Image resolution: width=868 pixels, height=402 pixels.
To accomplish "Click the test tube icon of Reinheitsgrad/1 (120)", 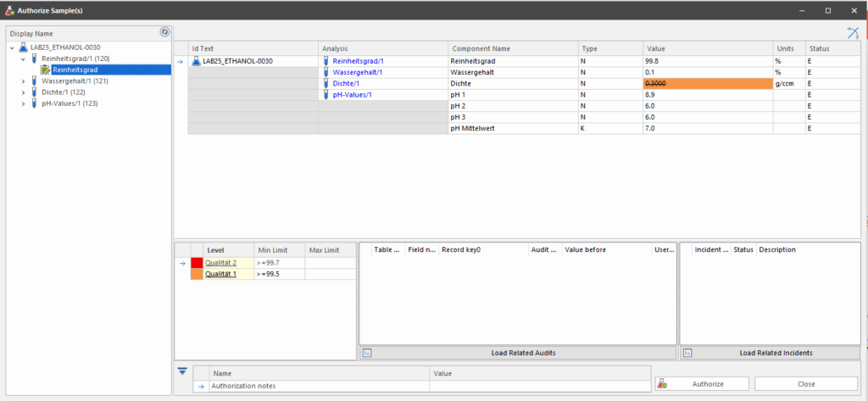I will [34, 59].
